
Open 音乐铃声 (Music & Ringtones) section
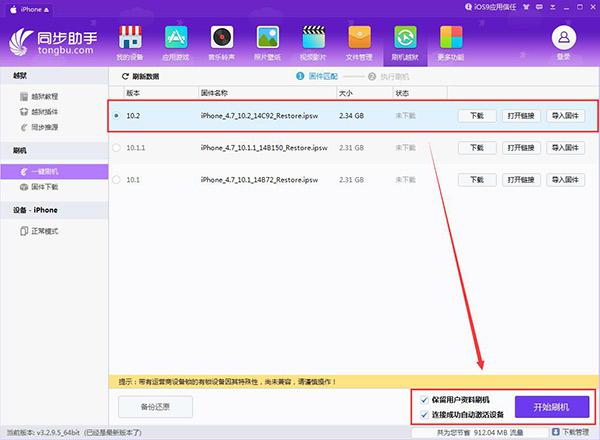222,43
